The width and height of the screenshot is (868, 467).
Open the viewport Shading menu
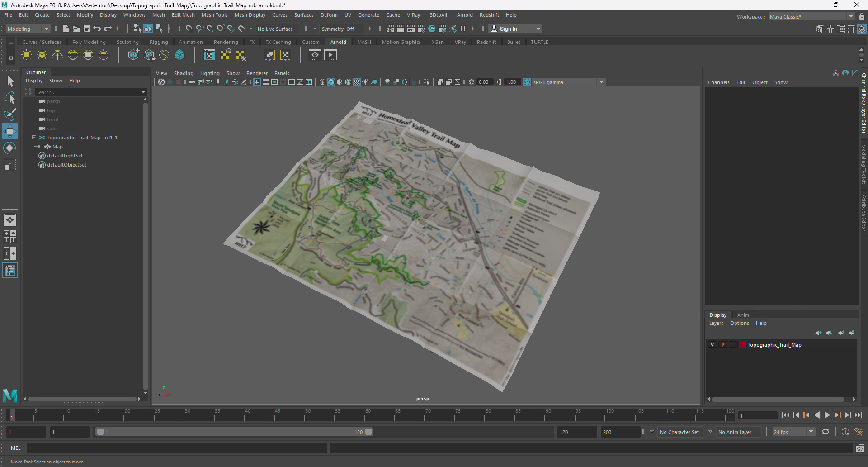184,73
